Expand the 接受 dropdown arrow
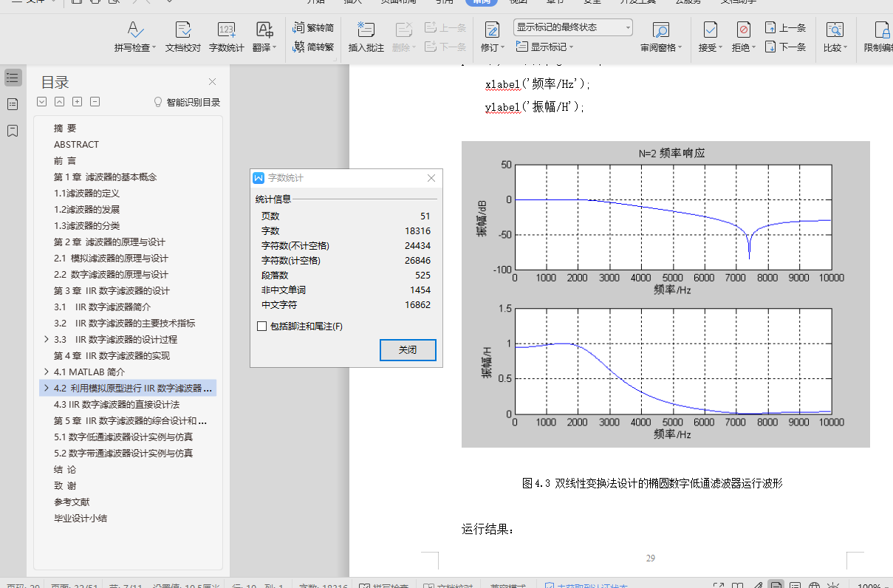This screenshot has width=893, height=588. pos(722,48)
